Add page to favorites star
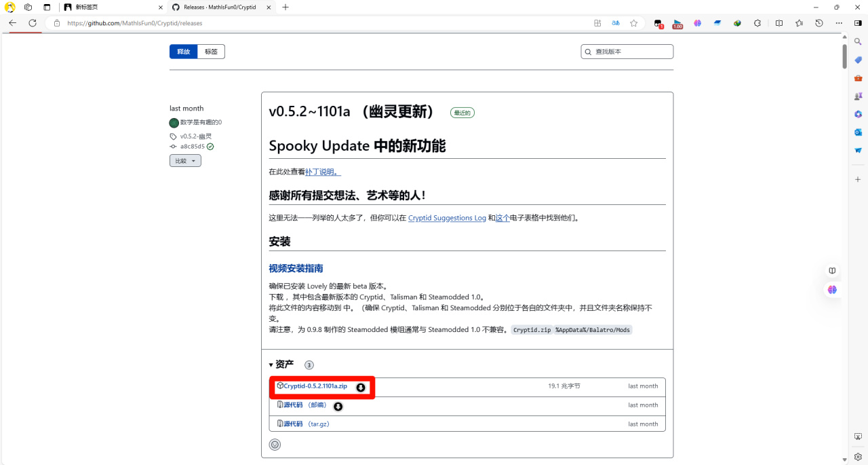Screen dimensions: 868x465 click(x=634, y=22)
